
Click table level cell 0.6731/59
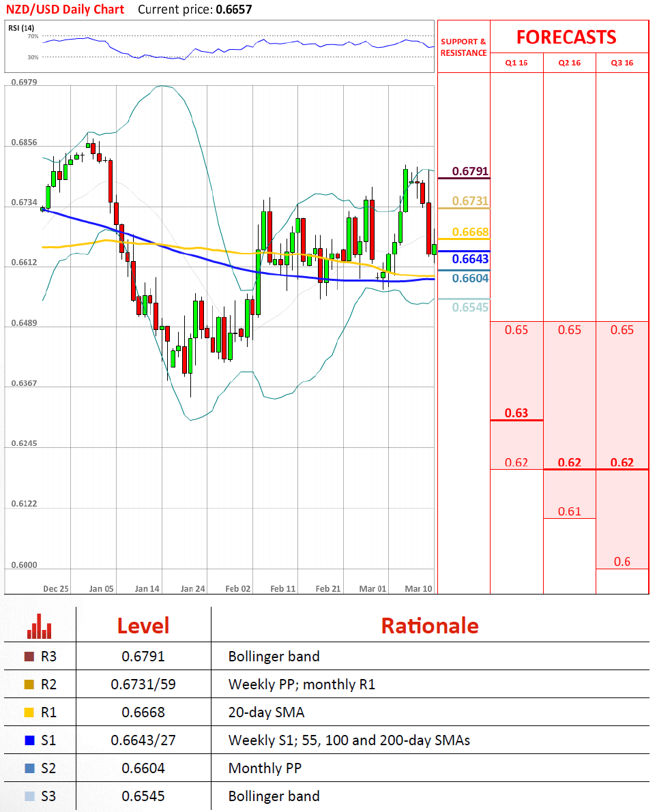tap(143, 685)
